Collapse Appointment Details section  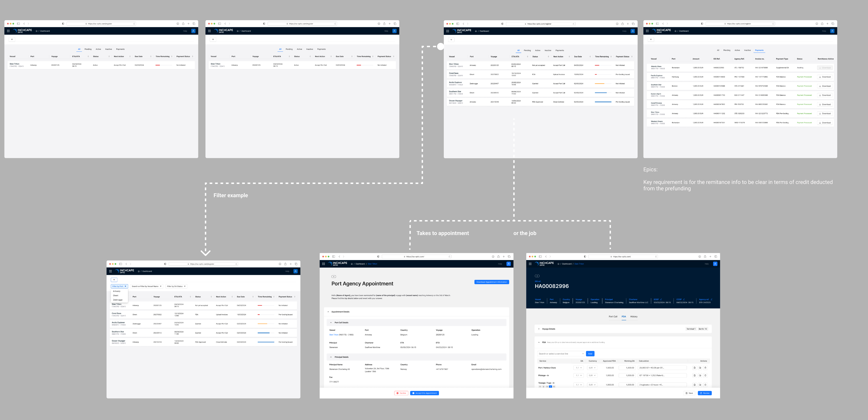(x=328, y=312)
